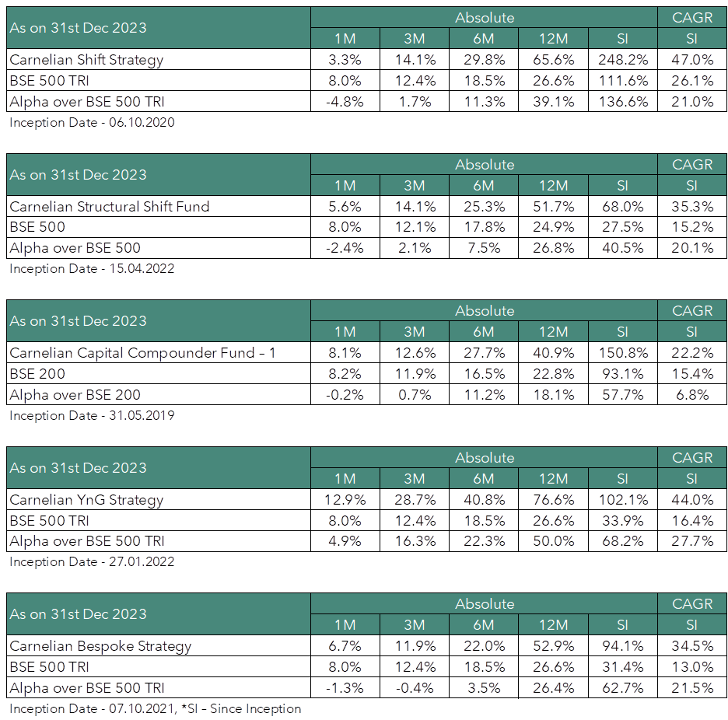Click the 93.1% BSE 200 SI value
The width and height of the screenshot is (728, 720).
point(622,374)
